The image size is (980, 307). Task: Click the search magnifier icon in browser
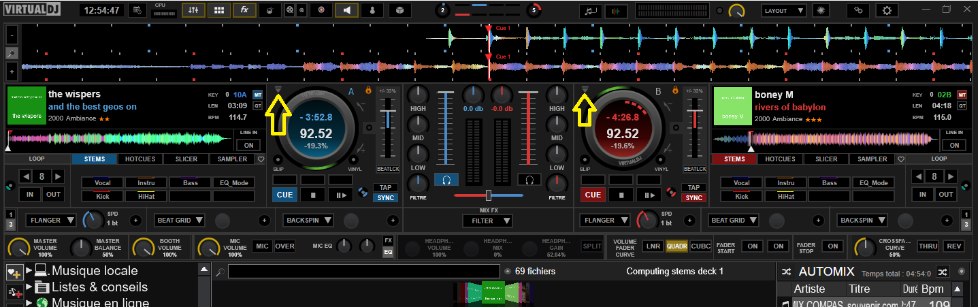click(x=220, y=272)
